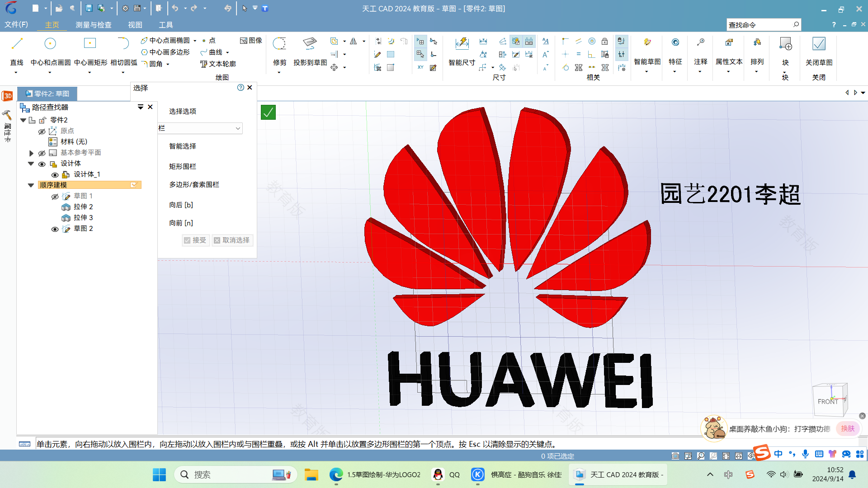Switch to the 主页 ribbon tab
This screenshot has height=488, width=868.
pos(52,25)
